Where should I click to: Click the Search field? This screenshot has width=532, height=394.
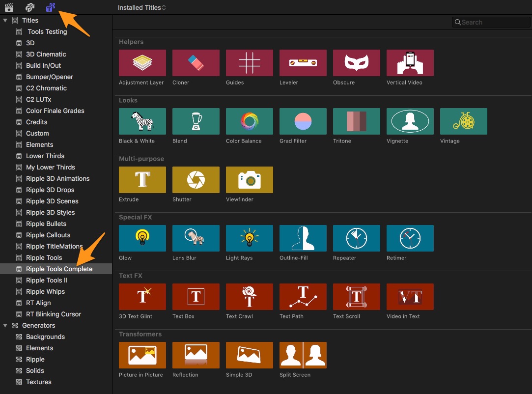[491, 22]
